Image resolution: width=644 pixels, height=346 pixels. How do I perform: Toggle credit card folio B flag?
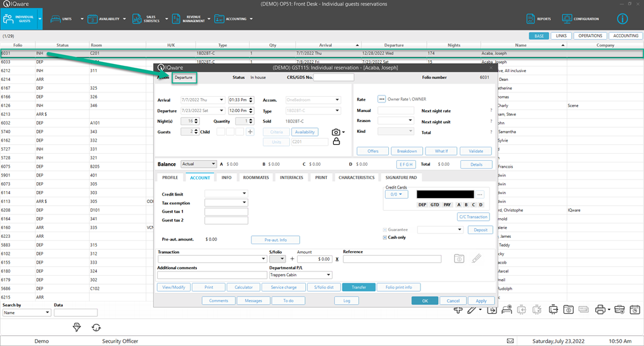[x=466, y=205]
